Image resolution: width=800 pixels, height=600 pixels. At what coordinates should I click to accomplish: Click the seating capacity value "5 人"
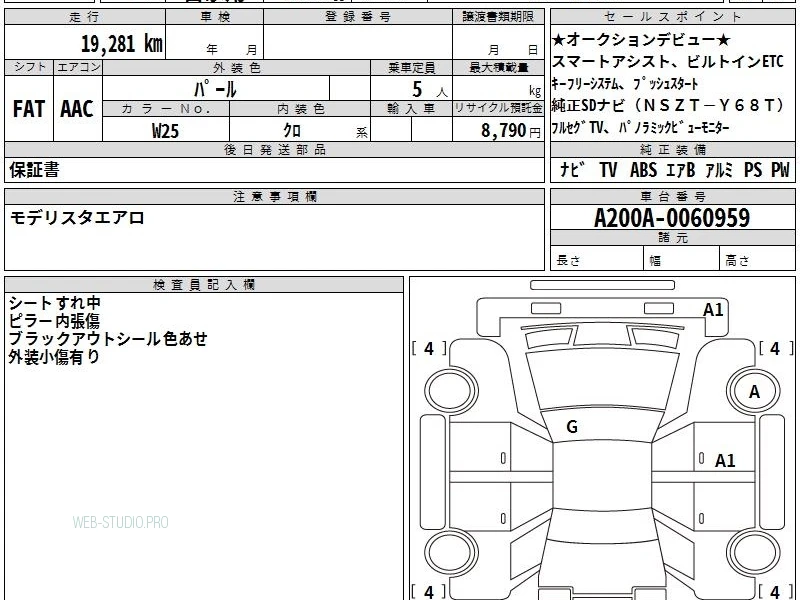[x=430, y=90]
